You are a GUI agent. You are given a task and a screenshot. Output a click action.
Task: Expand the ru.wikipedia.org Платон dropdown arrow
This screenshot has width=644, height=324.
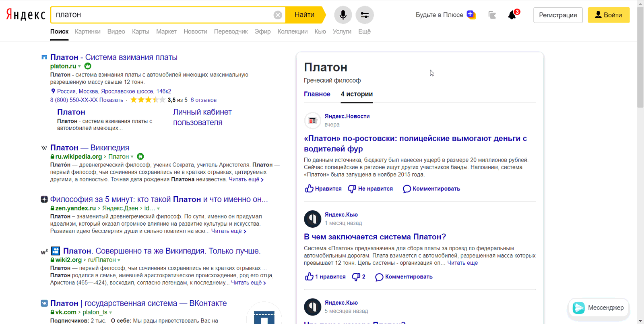click(132, 157)
